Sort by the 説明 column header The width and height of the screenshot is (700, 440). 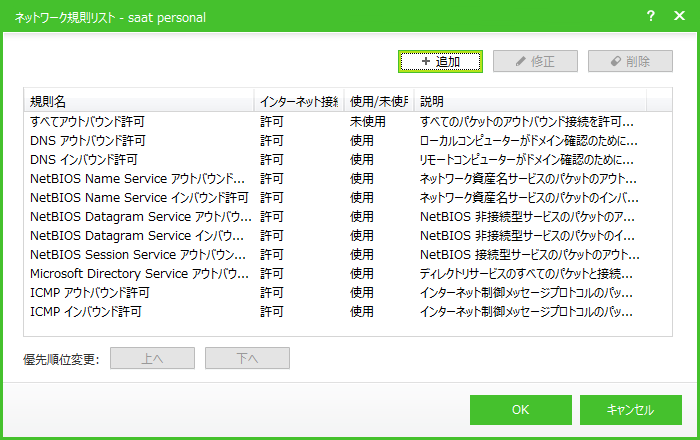click(x=530, y=101)
